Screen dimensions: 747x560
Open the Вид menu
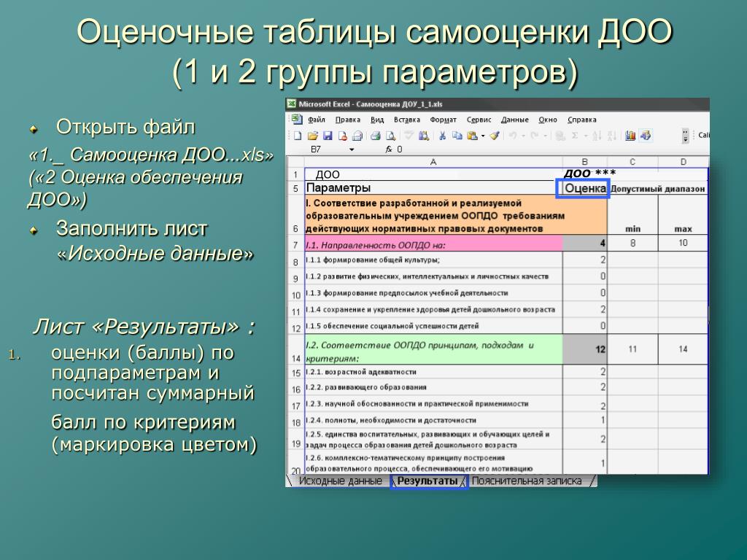377,120
